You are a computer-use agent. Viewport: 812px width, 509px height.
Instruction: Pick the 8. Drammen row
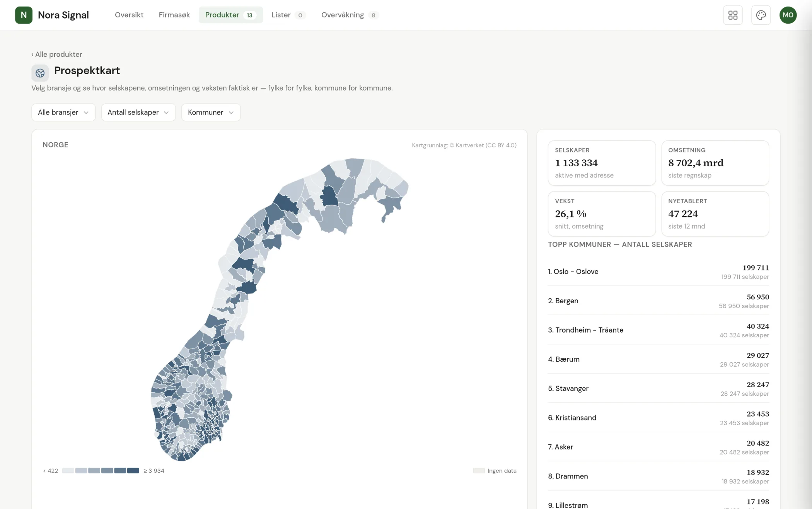[x=658, y=476]
